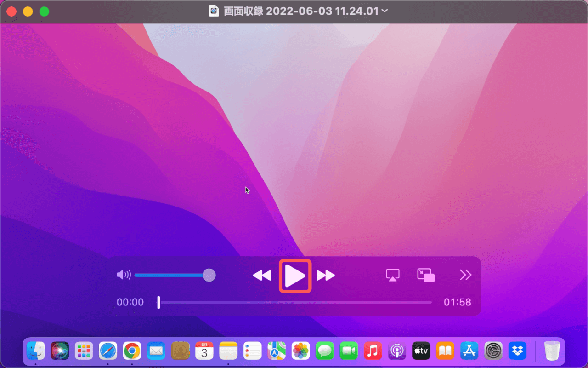Open Apple TV from the Dock
Image resolution: width=588 pixels, height=368 pixels.
click(421, 351)
